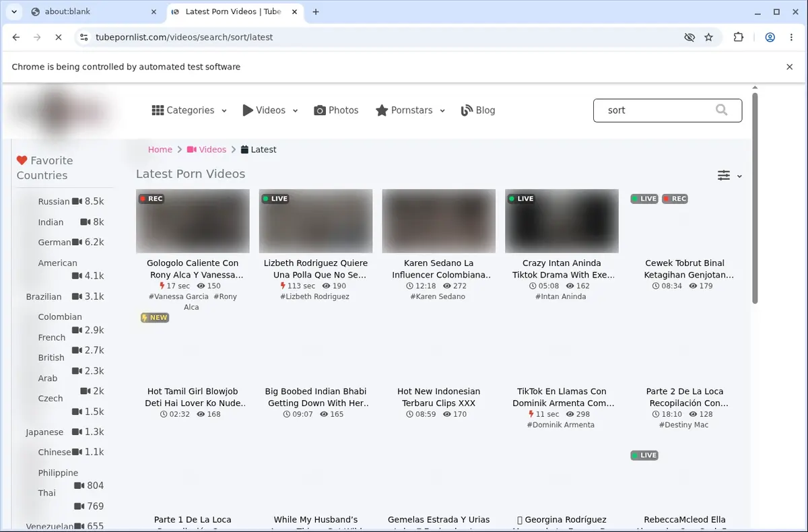Screen dimensions: 808x532
Task: Click the camera icon beside 3.1k
Action: 77,296
